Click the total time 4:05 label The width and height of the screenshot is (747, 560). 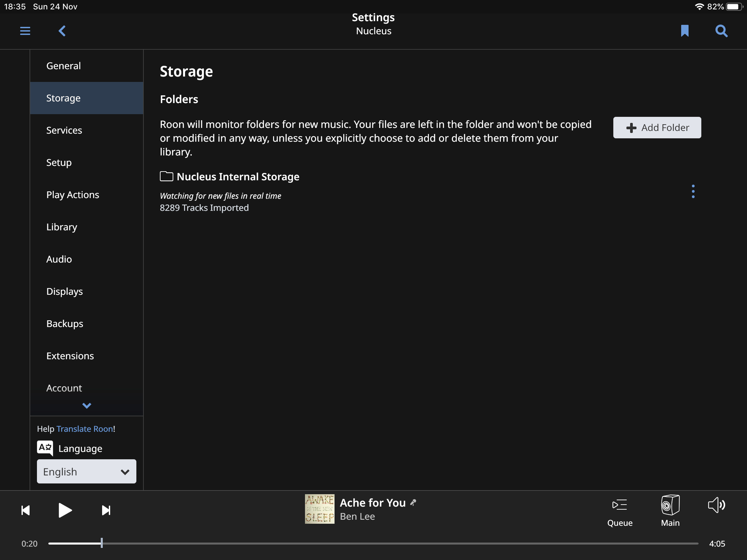(x=717, y=544)
